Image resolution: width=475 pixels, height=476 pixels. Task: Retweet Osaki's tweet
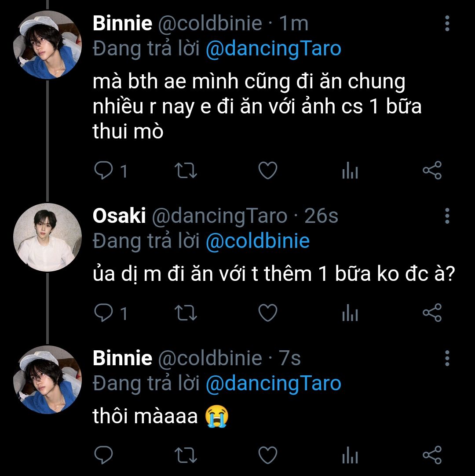[x=186, y=313]
